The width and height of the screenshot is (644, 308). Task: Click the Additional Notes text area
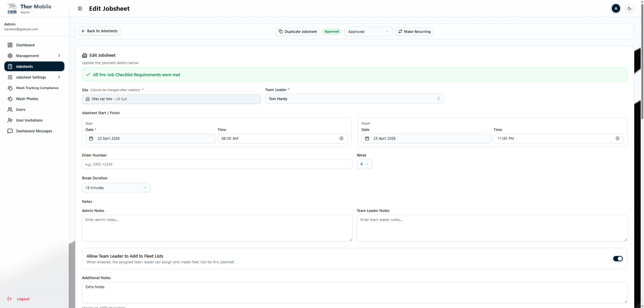click(x=355, y=293)
